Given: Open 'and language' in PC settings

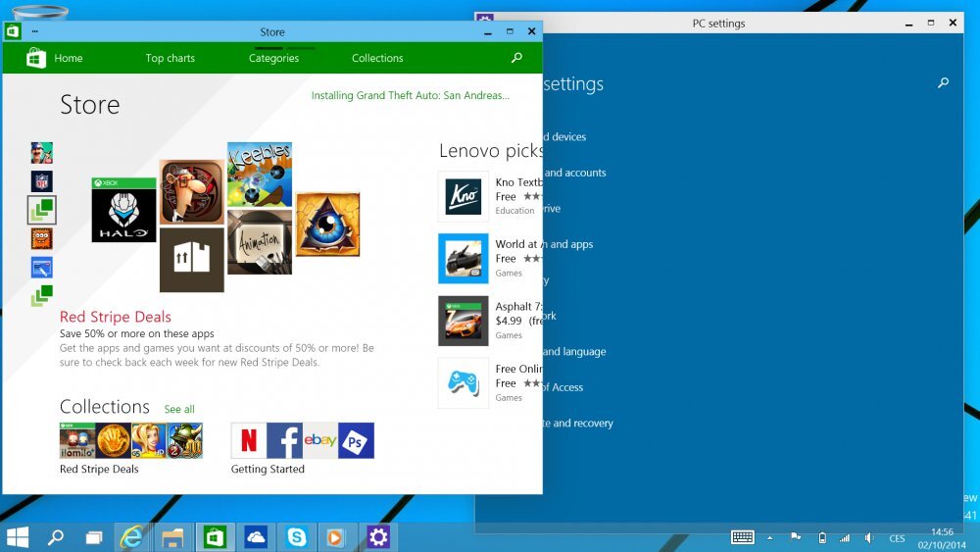Looking at the screenshot, I should (x=574, y=352).
